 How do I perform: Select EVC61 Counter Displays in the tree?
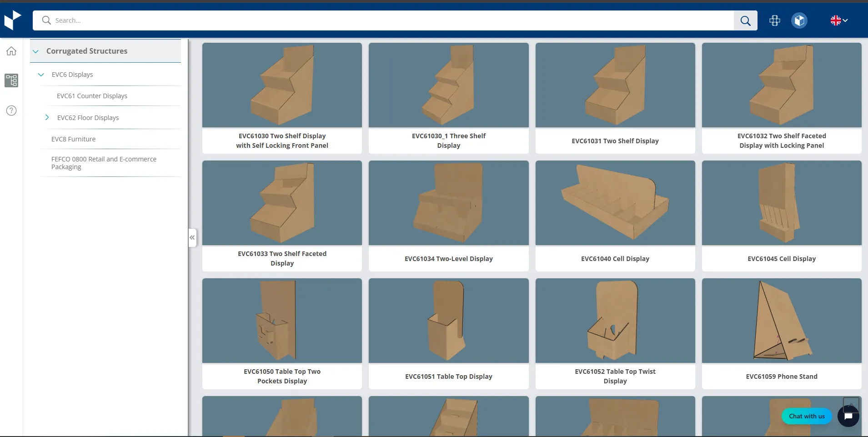pyautogui.click(x=92, y=96)
